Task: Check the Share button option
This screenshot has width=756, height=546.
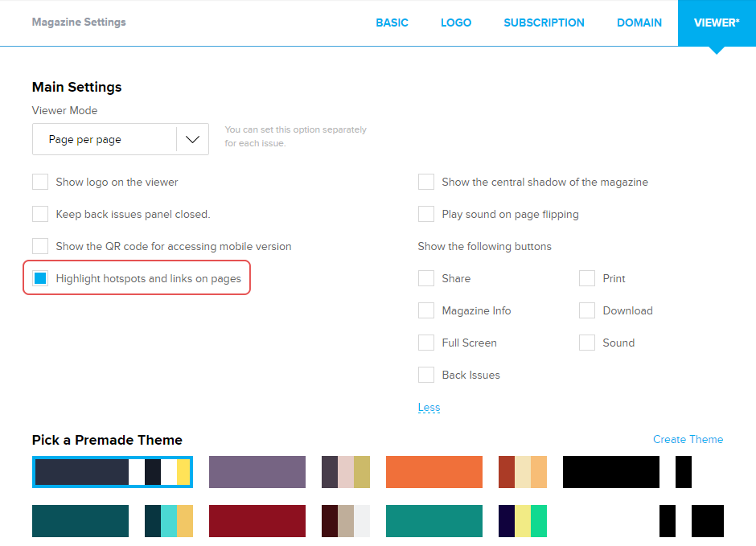Action: (426, 278)
